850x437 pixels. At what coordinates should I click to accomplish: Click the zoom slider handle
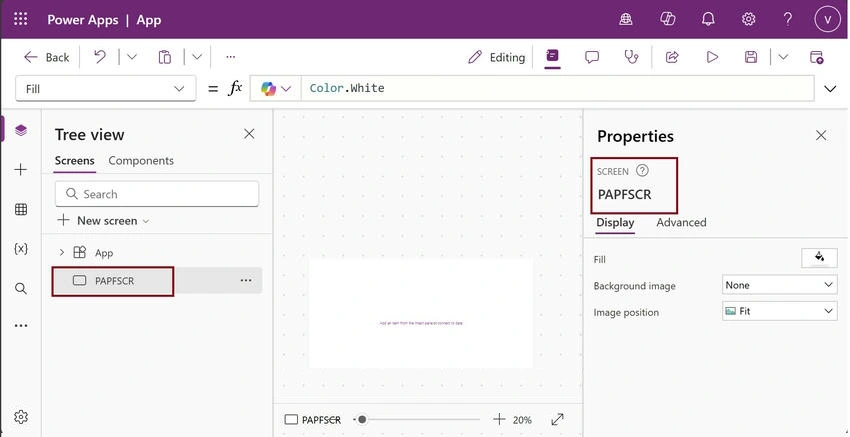pyautogui.click(x=362, y=419)
